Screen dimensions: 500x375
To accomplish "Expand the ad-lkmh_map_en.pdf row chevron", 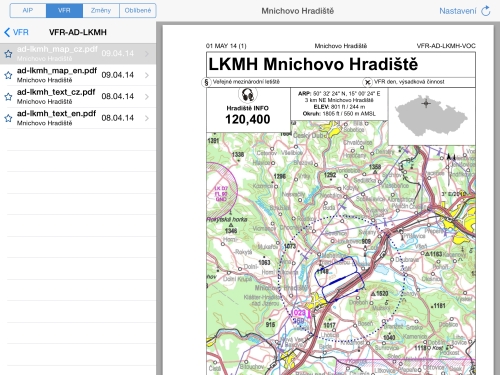I will pyautogui.click(x=147, y=75).
